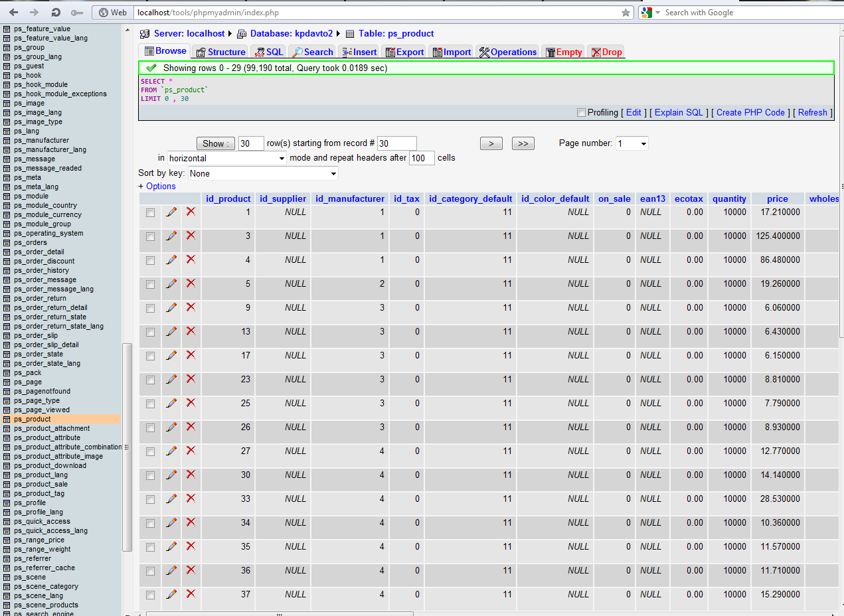Open the Sort by key dropdown

tap(264, 174)
